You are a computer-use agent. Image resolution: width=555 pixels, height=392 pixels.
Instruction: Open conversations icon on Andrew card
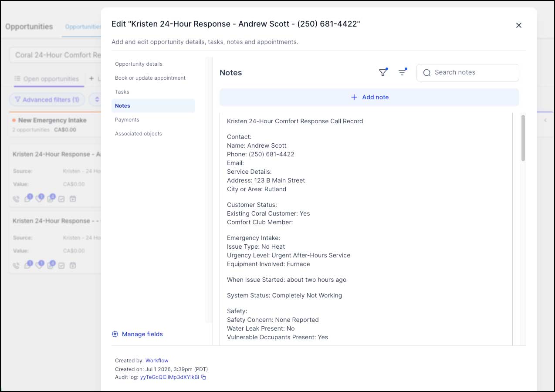pyautogui.click(x=27, y=199)
